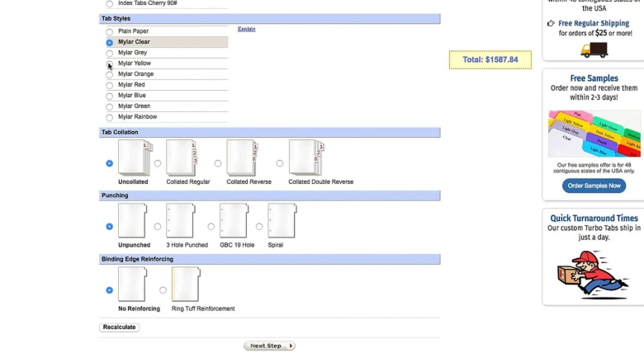The image size is (644, 362).
Task: Click the Unpunched page illustration
Action: [132, 220]
